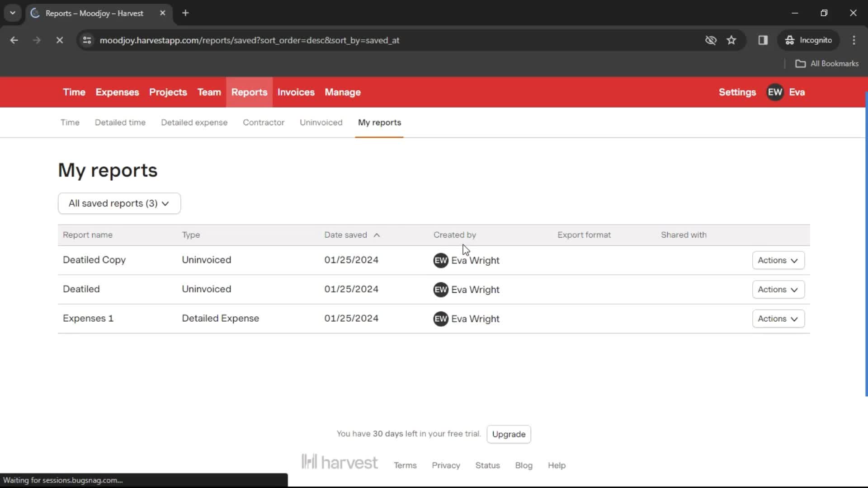The image size is (868, 488).
Task: Click the third-party cookies blocked eye icon
Action: tap(711, 40)
